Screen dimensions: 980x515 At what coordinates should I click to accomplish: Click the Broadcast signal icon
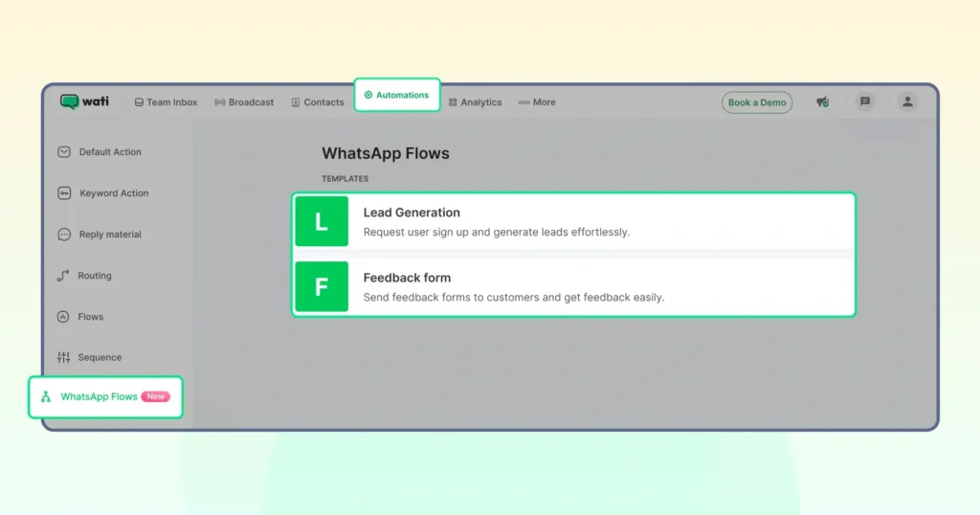[219, 102]
